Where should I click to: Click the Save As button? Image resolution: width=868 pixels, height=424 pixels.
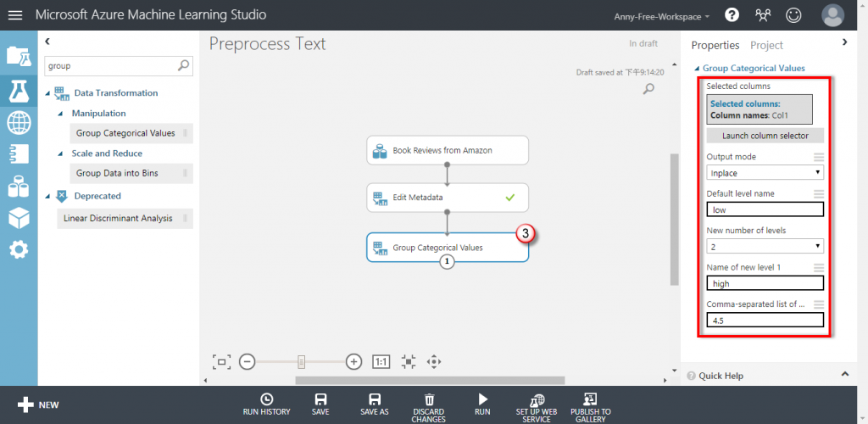[374, 404]
